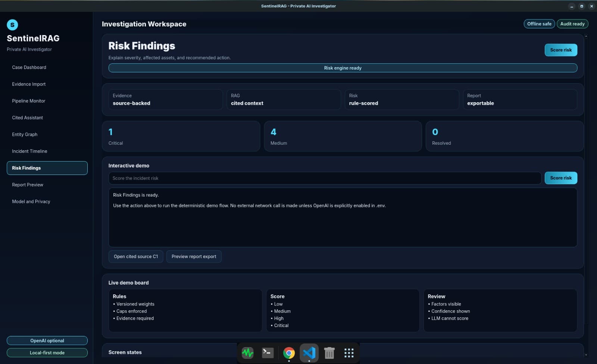Open the Trash dock icon
Viewport: 597px width, 364px height.
pos(329,353)
